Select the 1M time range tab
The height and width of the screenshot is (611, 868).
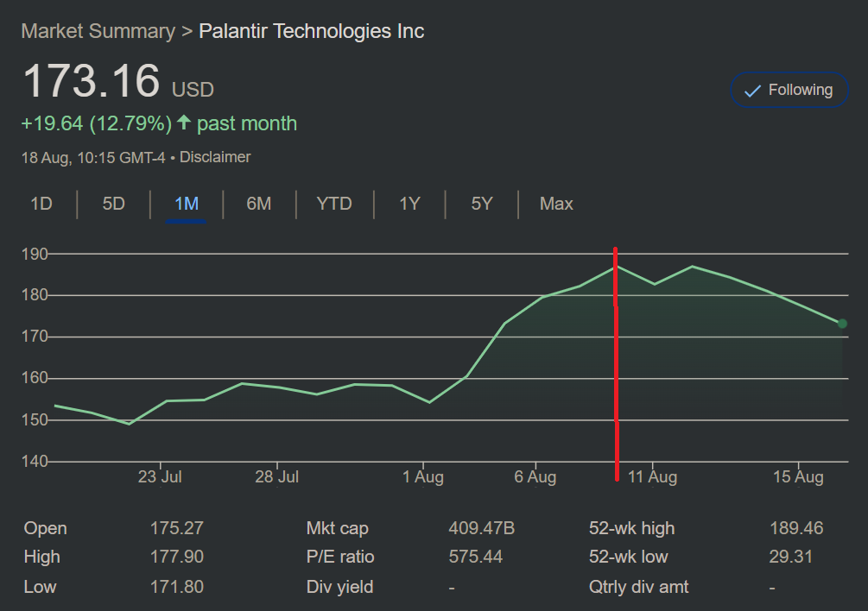coord(187,205)
